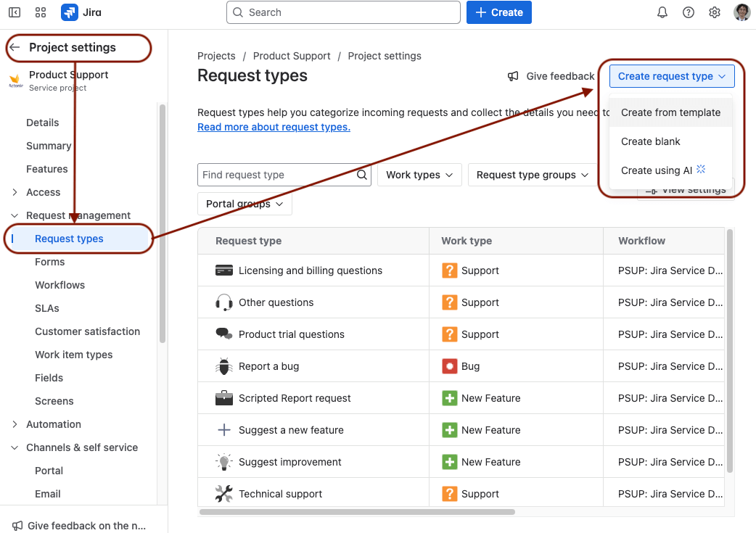
Task: Click the orange Support icon in Licensing row
Action: (x=449, y=270)
